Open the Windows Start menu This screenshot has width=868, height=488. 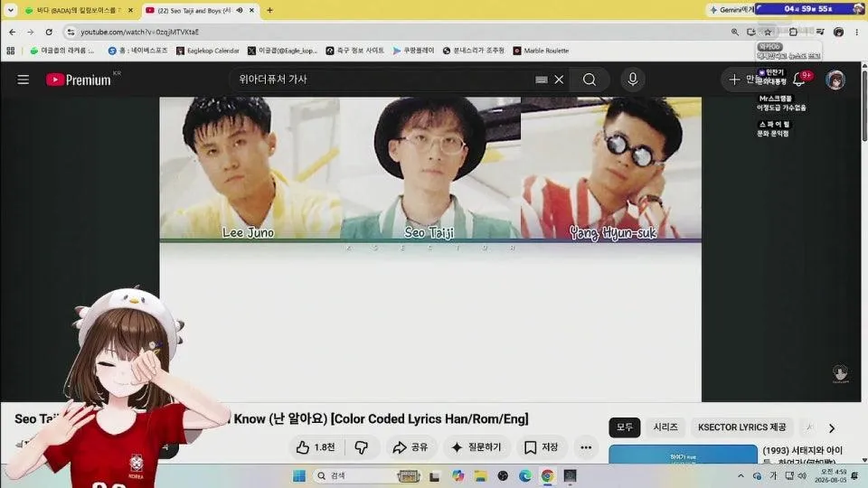pos(299,476)
